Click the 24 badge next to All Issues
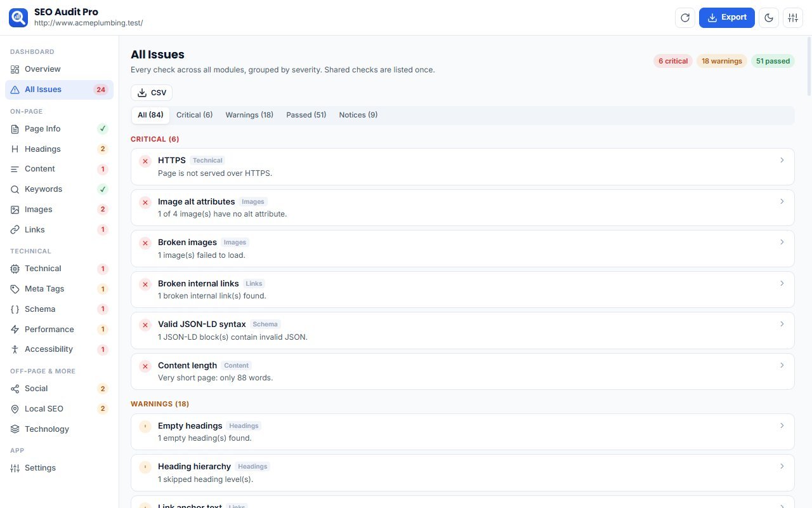The height and width of the screenshot is (508, 812). tap(101, 90)
